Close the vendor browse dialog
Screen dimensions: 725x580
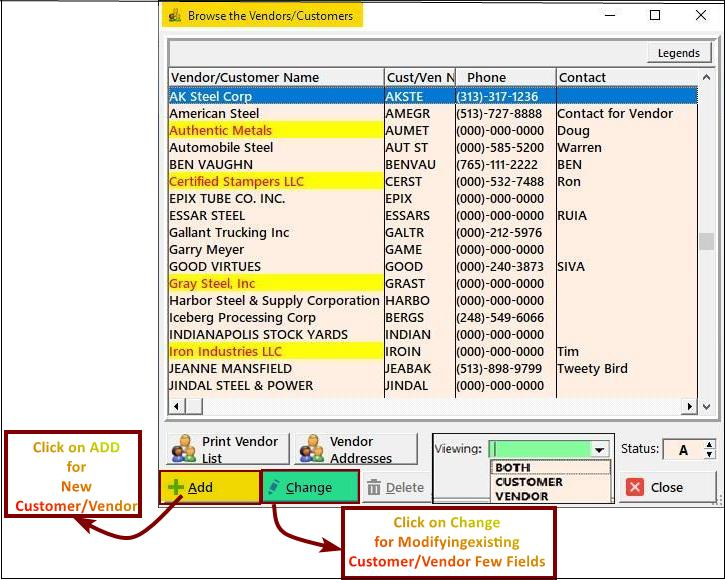click(x=667, y=487)
